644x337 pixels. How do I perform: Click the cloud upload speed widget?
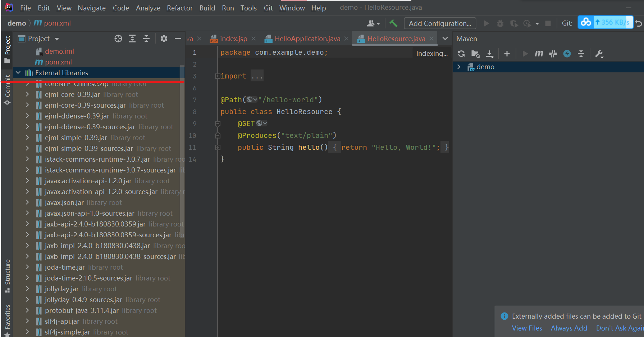[605, 22]
